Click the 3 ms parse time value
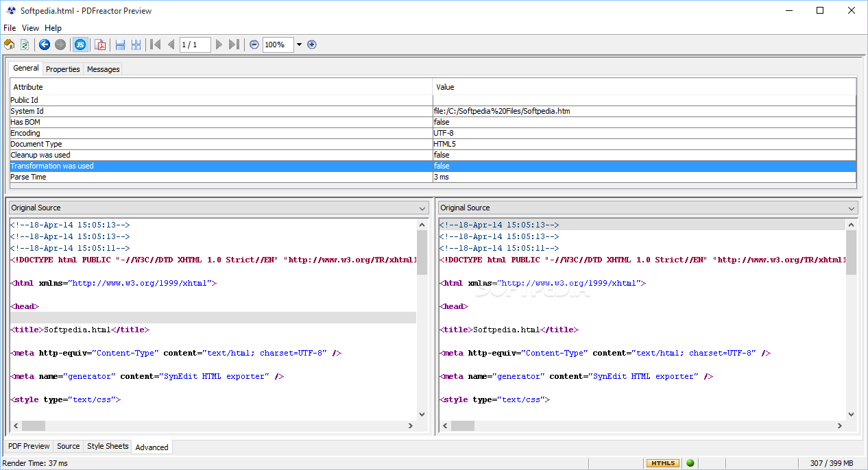Screen dimensions: 868x470 tap(441, 177)
